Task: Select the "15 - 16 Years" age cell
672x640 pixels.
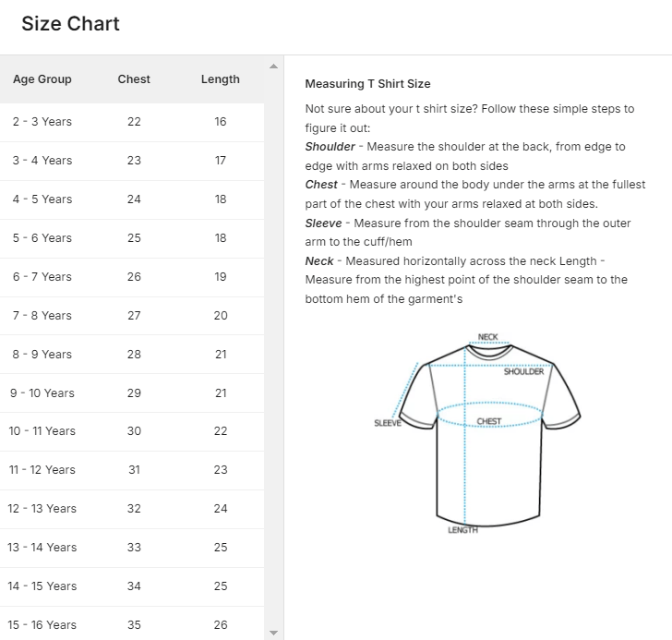Action: [42, 625]
